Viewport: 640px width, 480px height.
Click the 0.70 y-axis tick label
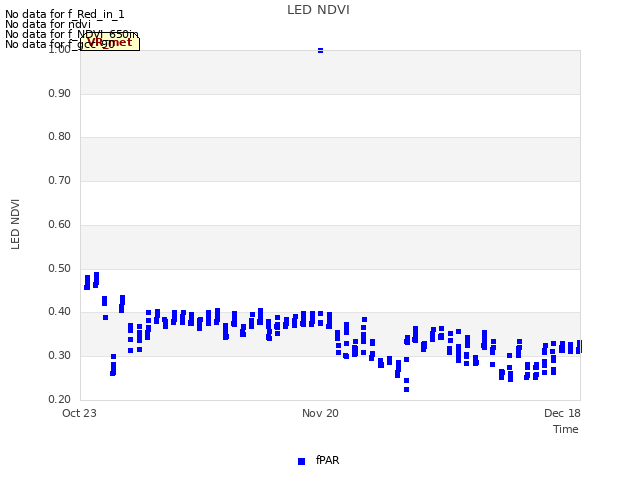pos(60,180)
